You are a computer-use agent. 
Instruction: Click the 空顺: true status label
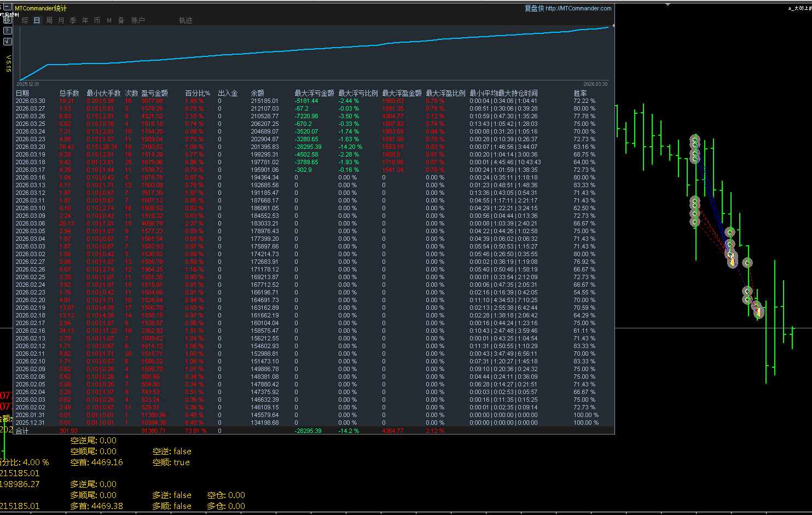[171, 462]
